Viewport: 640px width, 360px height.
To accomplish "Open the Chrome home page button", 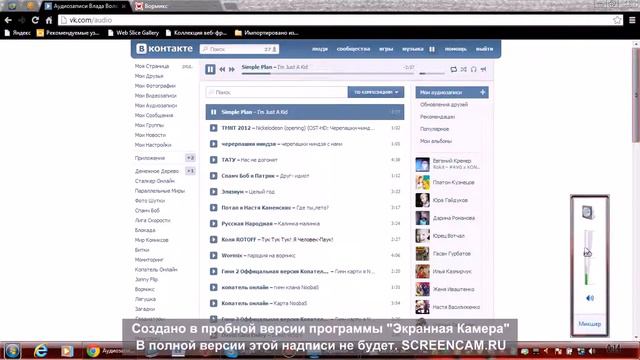I will pos(49,20).
